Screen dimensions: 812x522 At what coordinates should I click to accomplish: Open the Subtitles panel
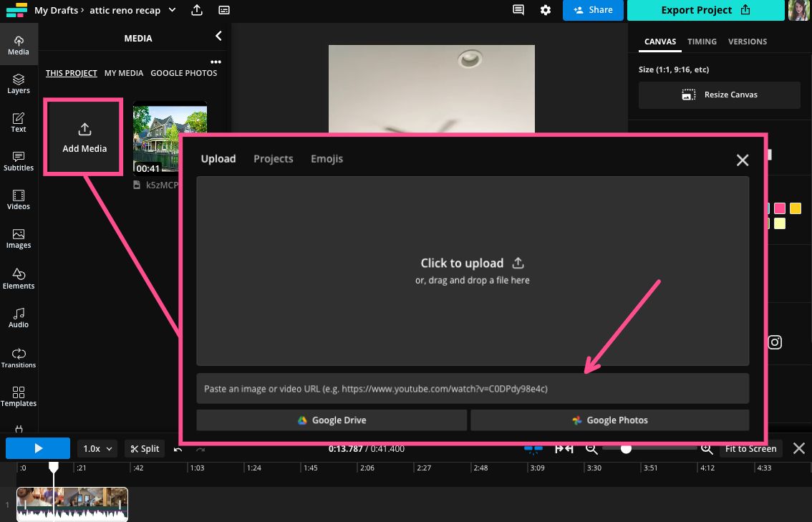tap(19, 161)
